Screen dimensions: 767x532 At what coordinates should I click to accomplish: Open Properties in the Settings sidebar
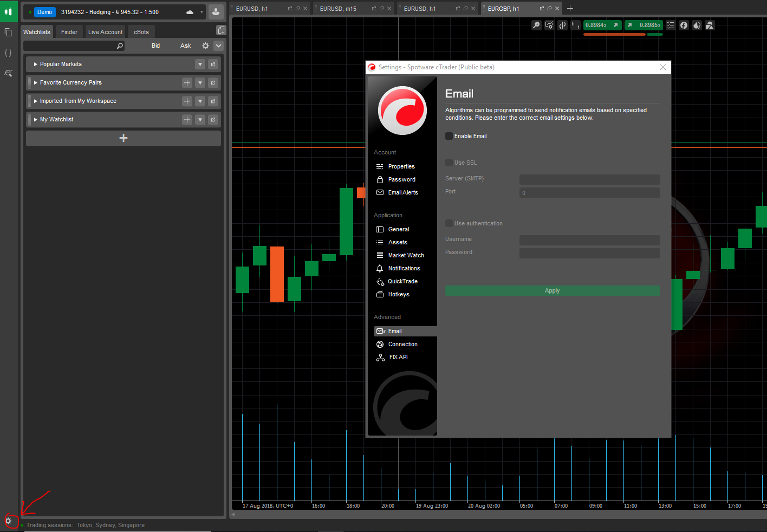point(401,166)
